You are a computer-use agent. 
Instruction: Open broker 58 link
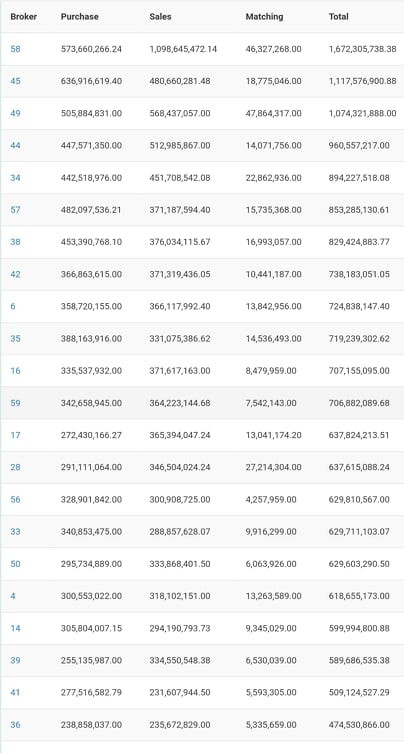coord(15,49)
